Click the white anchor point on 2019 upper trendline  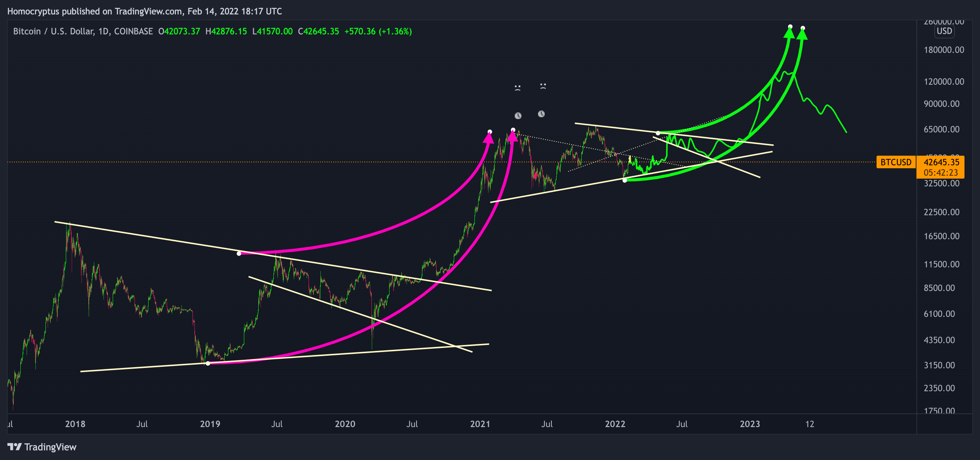239,253
